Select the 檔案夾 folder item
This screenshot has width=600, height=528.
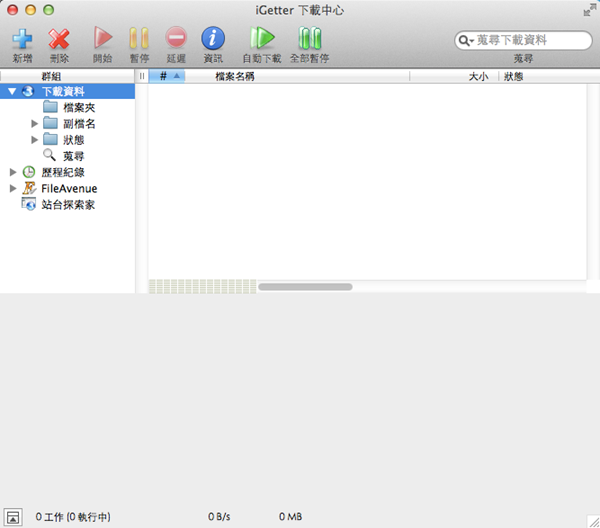(78, 108)
